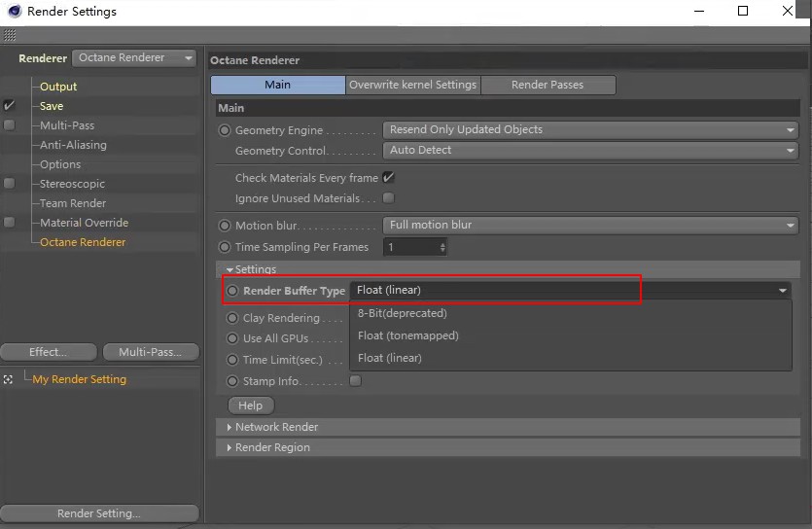Select Material Override in the tree
This screenshot has height=529, width=812.
click(x=84, y=223)
